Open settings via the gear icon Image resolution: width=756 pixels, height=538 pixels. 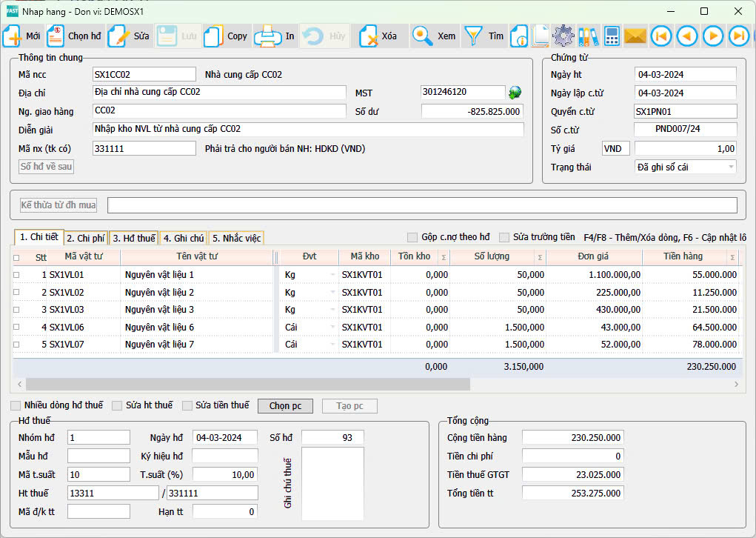tap(563, 36)
